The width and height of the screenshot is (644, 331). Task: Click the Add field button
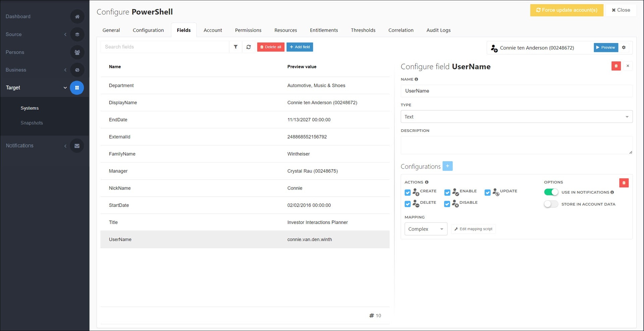300,47
